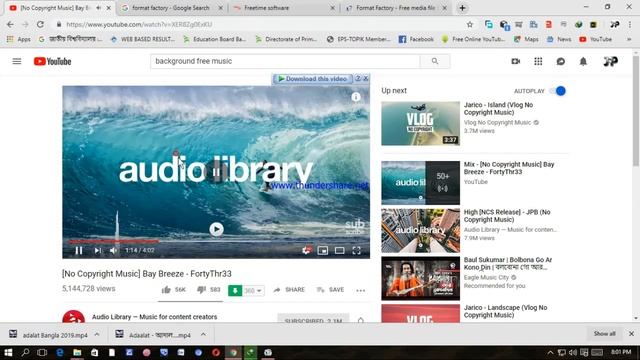Open the YouTube apps grid icon
Screen dimensions: 640x360
tap(538, 61)
